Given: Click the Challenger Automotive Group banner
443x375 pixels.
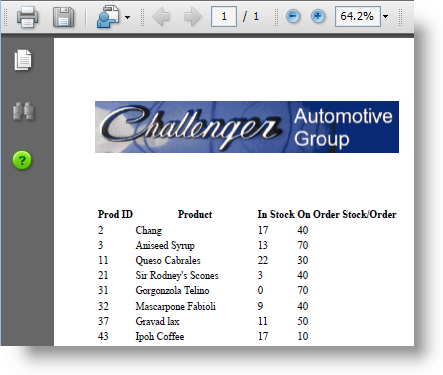Looking at the screenshot, I should (x=247, y=127).
